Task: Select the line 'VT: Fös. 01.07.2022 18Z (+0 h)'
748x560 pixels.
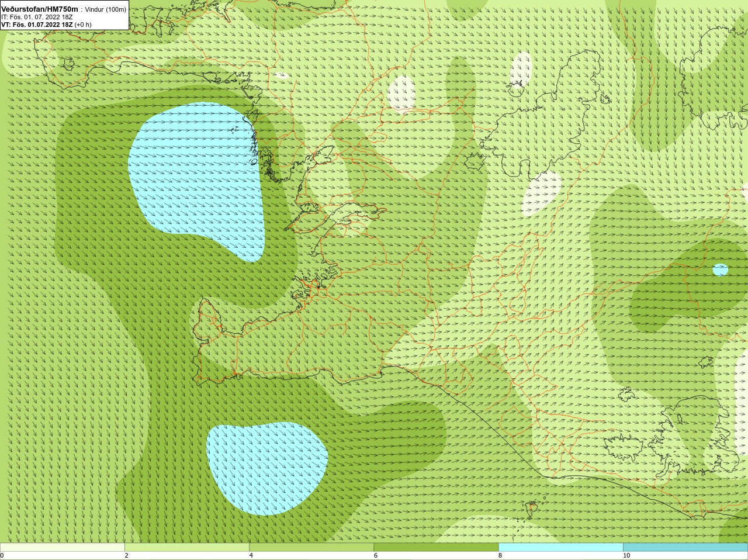Action: click(46, 25)
